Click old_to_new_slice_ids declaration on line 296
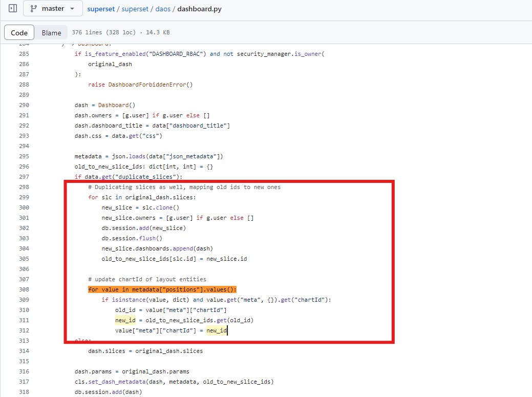The height and width of the screenshot is (397, 532). [x=144, y=166]
